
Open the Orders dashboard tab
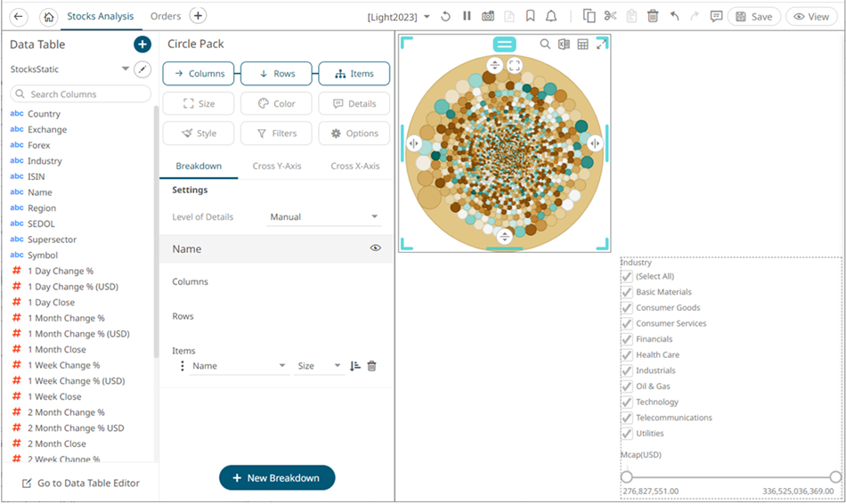click(x=166, y=16)
